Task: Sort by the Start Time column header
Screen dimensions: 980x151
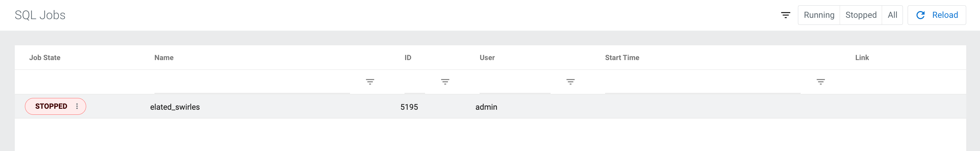Action: click(622, 58)
